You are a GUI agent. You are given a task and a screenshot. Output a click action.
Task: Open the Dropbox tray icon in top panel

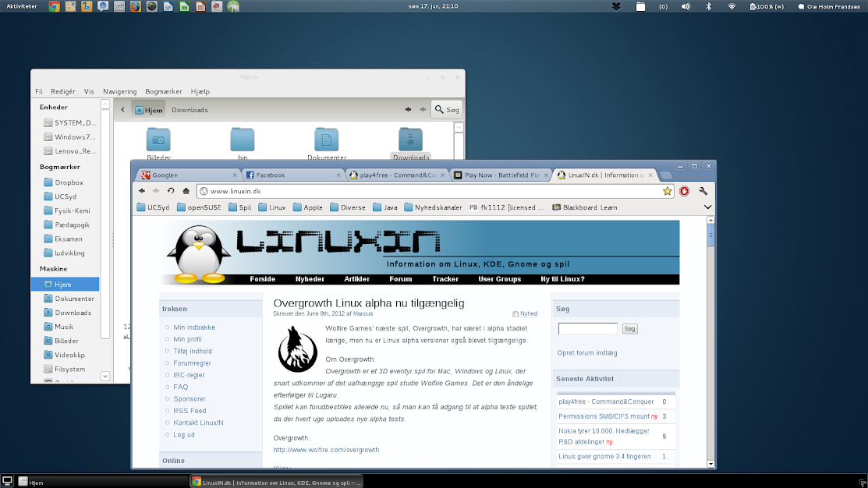(615, 7)
